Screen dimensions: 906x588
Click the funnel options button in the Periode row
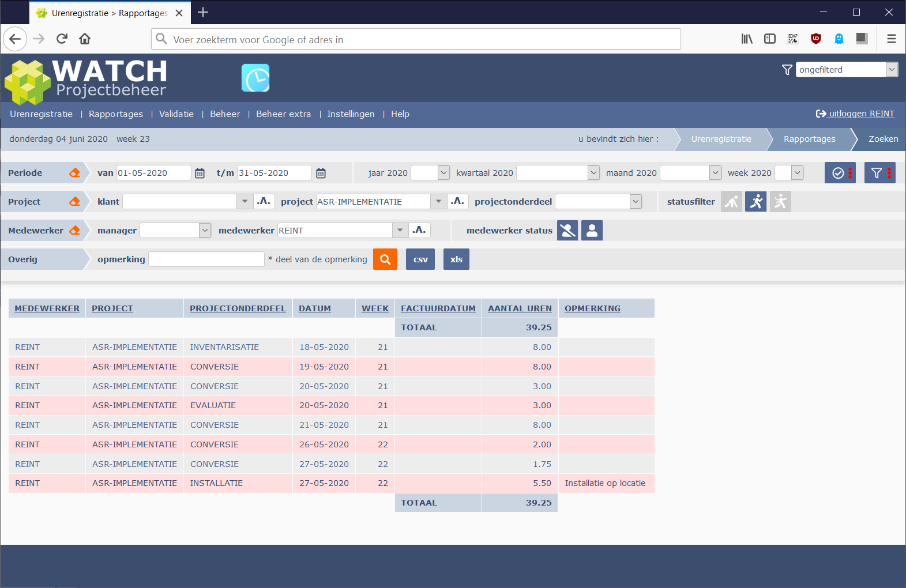point(879,173)
